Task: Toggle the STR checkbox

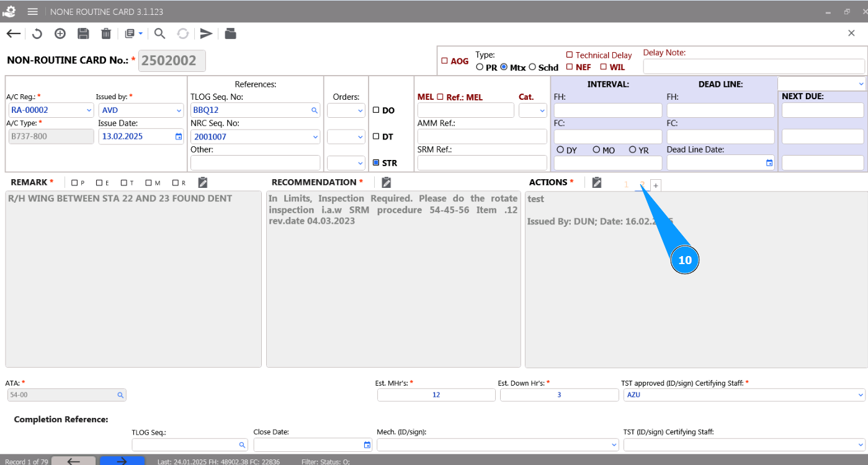Action: coord(376,163)
